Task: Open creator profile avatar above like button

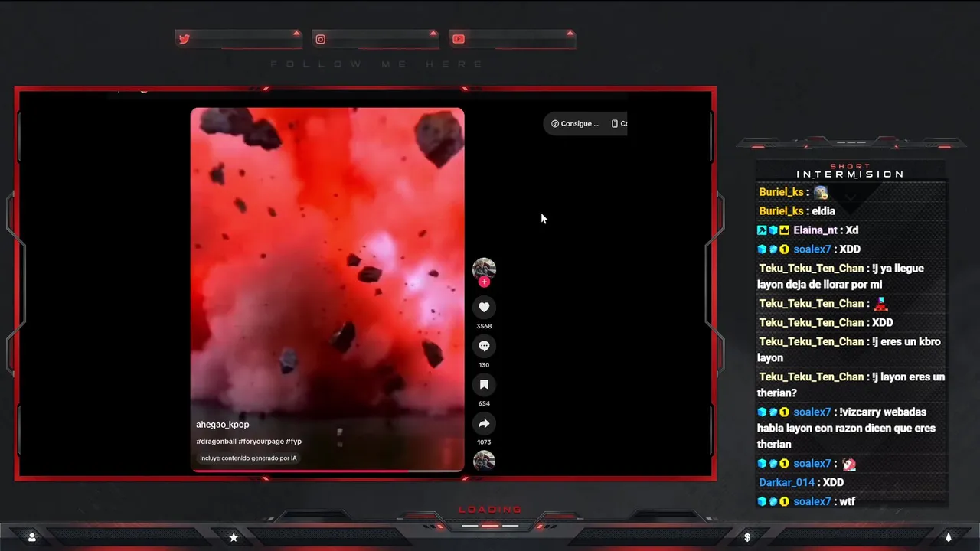Action: click(x=484, y=269)
